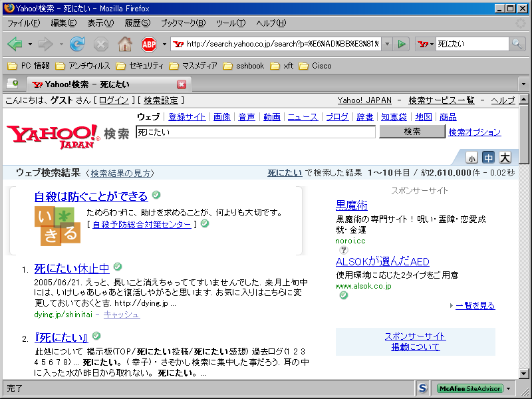
Task: Open the sshbook bookmark folder
Action: [x=243, y=66]
